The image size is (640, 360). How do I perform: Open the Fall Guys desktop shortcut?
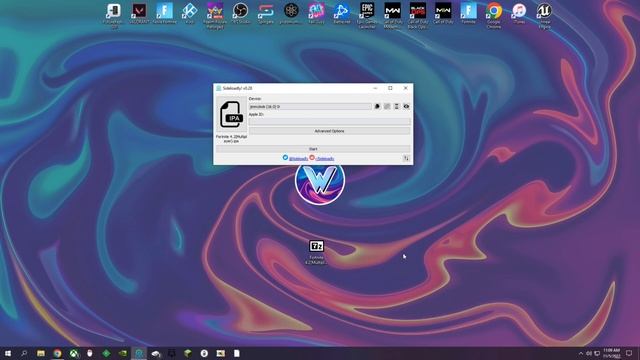[316, 13]
